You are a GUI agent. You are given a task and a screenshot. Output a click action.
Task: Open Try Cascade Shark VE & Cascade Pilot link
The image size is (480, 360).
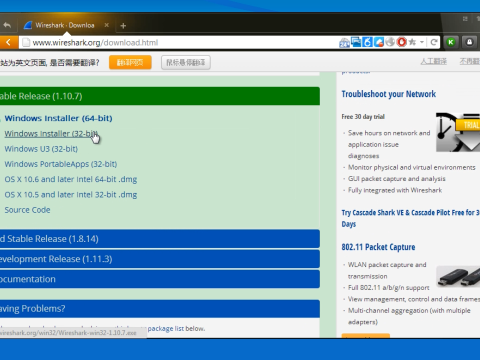(411, 218)
